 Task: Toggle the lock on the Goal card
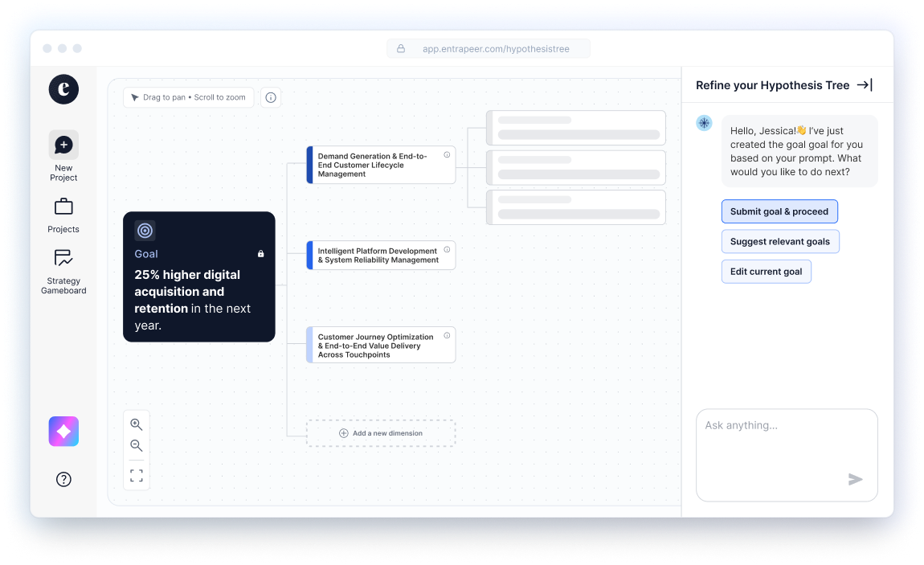[260, 254]
